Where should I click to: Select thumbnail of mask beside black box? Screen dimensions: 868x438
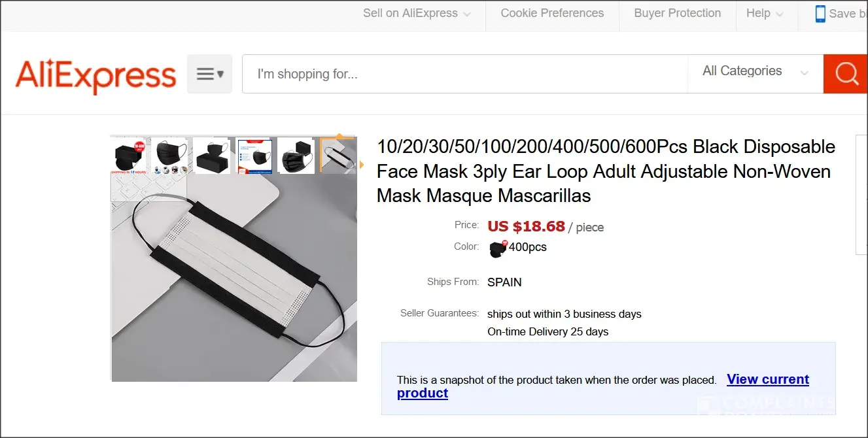coord(296,156)
